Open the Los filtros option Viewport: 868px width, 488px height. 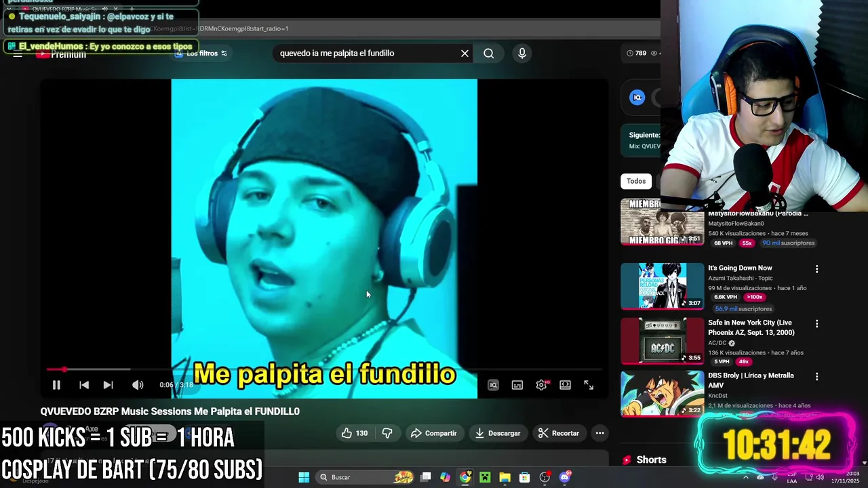201,53
